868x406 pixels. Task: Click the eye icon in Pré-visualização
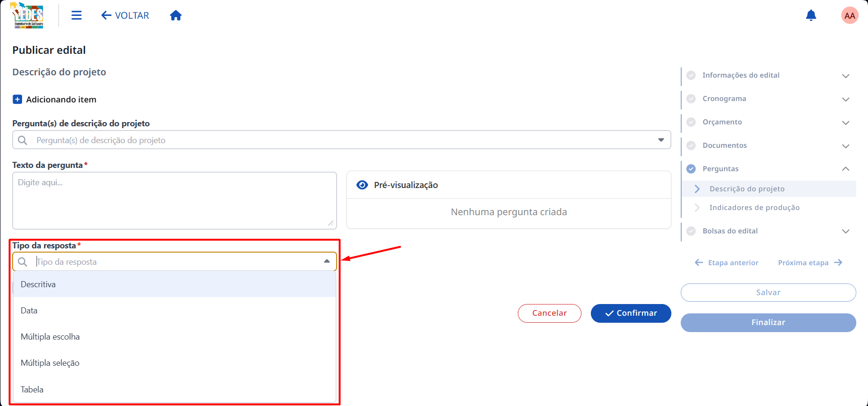click(362, 185)
